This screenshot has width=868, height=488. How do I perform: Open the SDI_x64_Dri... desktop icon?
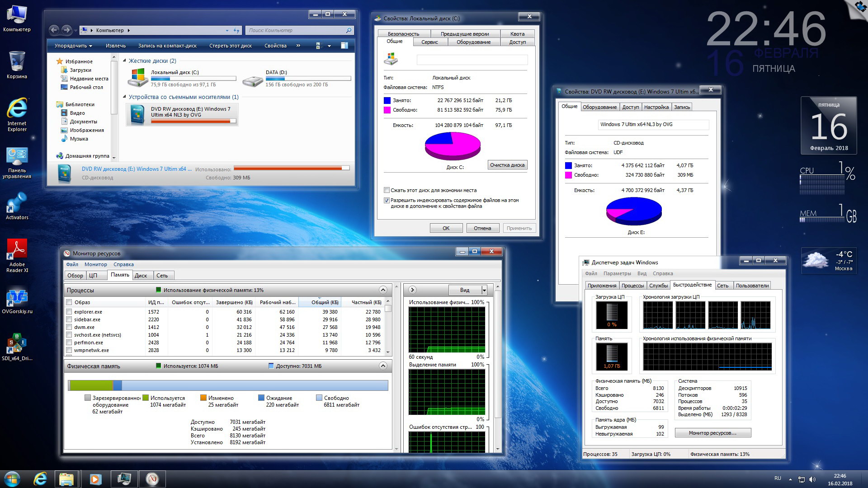(17, 344)
